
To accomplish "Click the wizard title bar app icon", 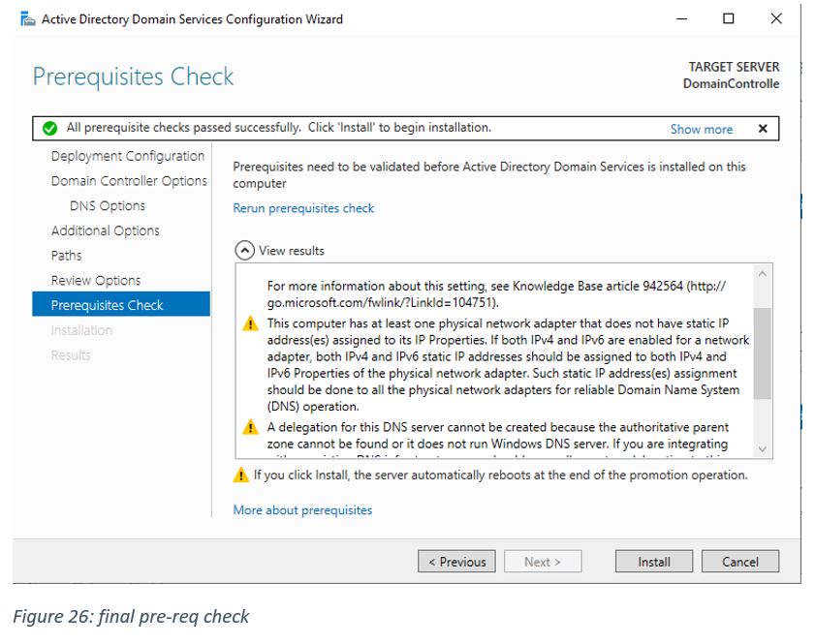I will pyautogui.click(x=27, y=19).
